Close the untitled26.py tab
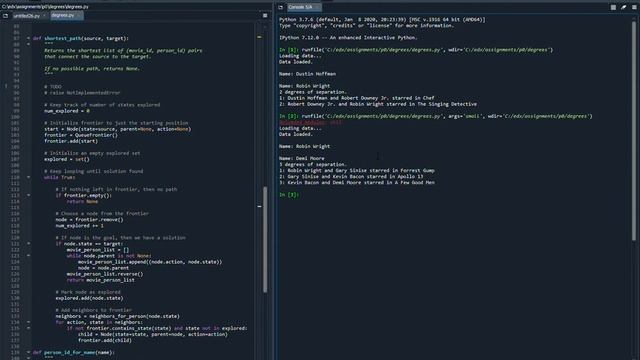 (x=44, y=16)
